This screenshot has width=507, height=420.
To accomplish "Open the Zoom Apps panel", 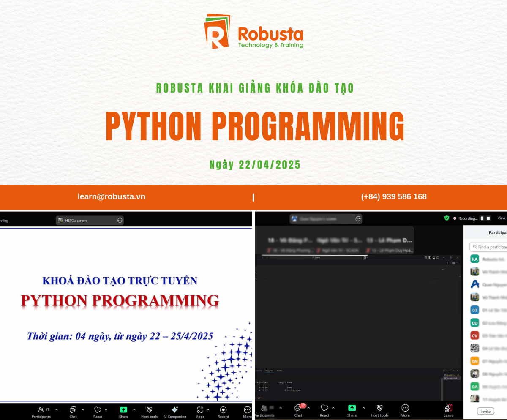I will (200, 410).
